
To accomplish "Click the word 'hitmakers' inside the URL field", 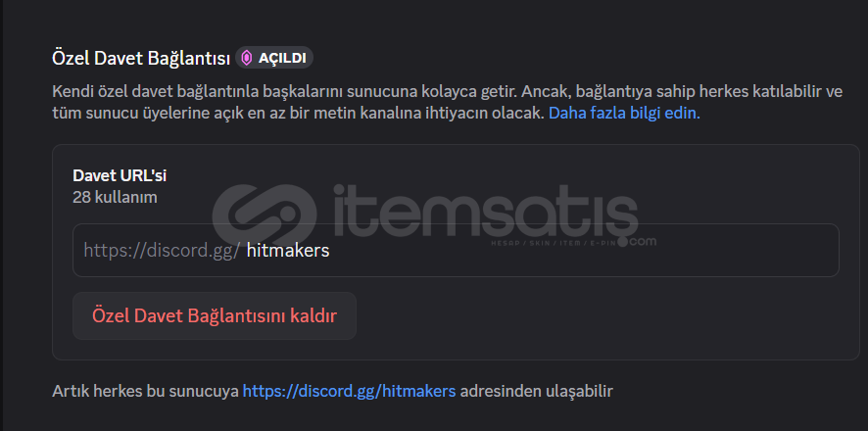I will [288, 251].
